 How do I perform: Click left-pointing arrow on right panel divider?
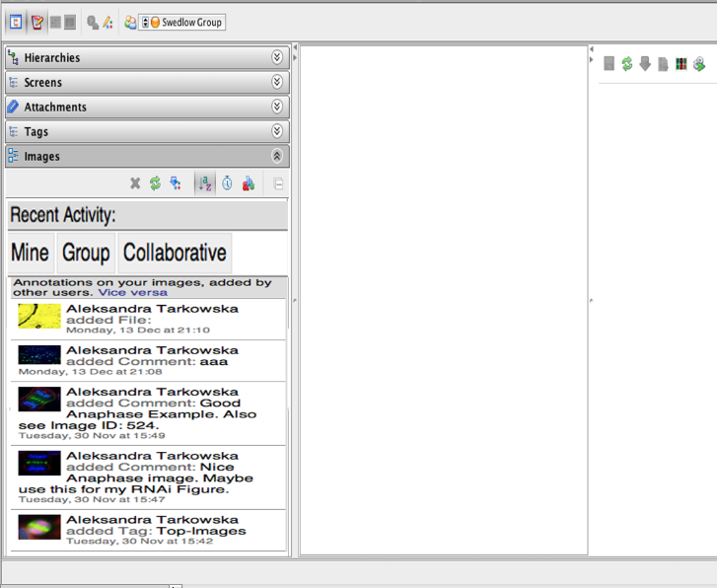[x=591, y=49]
